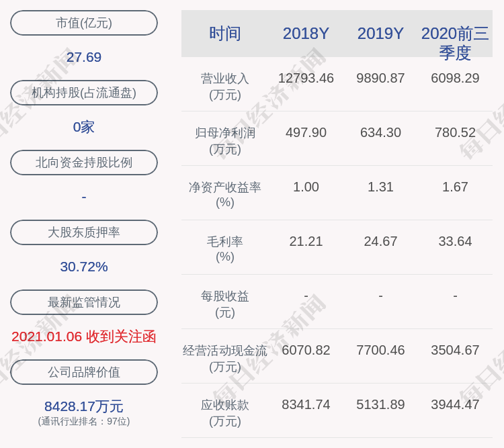Select gross margin value 33.64
This screenshot has height=448, width=504.
pos(455,241)
